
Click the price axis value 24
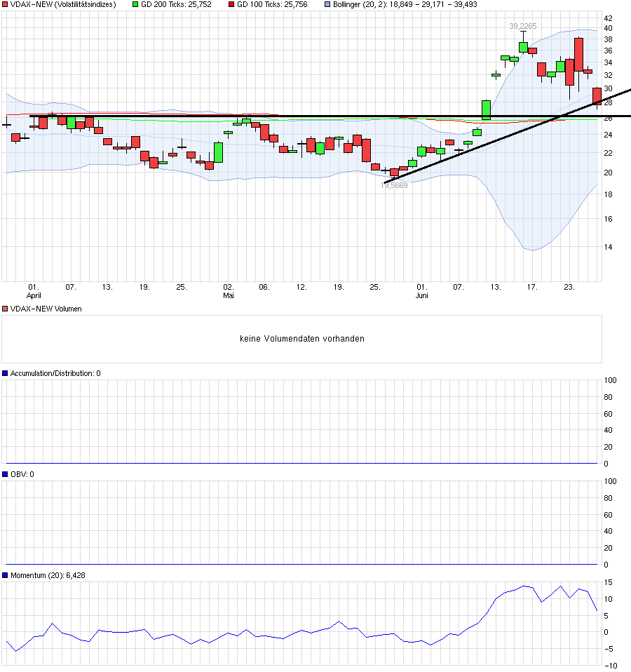608,135
